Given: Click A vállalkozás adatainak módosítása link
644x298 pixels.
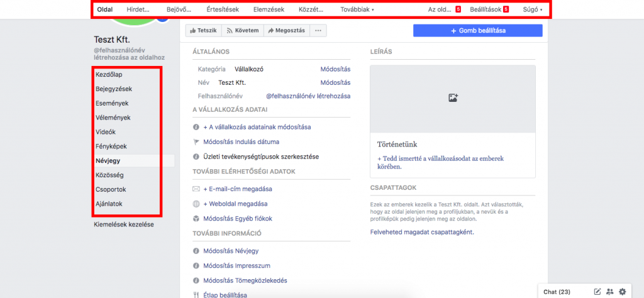Looking at the screenshot, I should pos(257,127).
